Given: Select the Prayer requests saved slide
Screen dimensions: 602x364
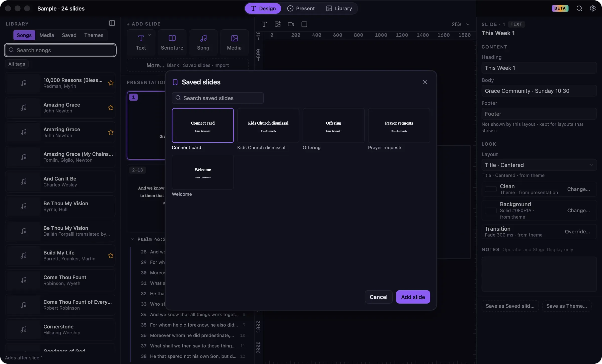Looking at the screenshot, I should (x=399, y=126).
